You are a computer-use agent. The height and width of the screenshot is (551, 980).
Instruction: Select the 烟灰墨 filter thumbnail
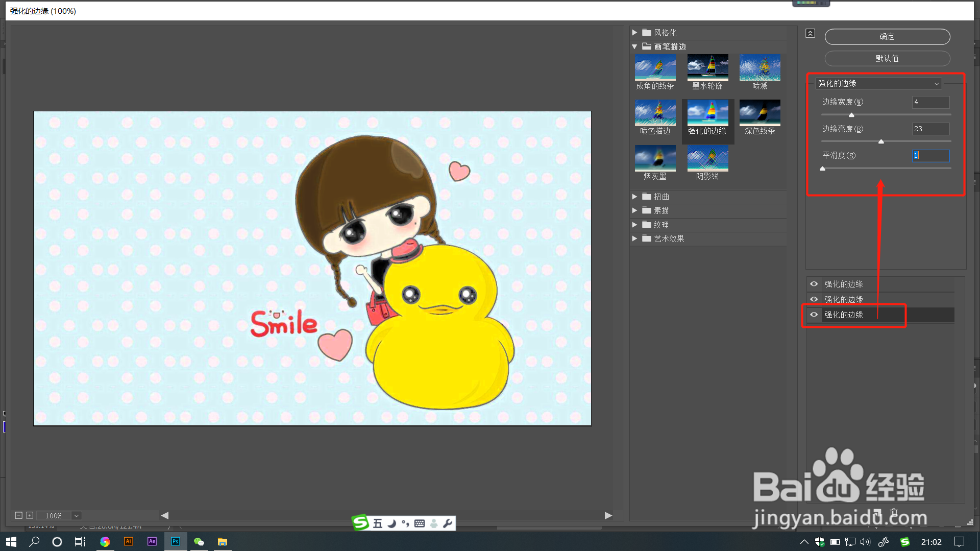point(655,158)
